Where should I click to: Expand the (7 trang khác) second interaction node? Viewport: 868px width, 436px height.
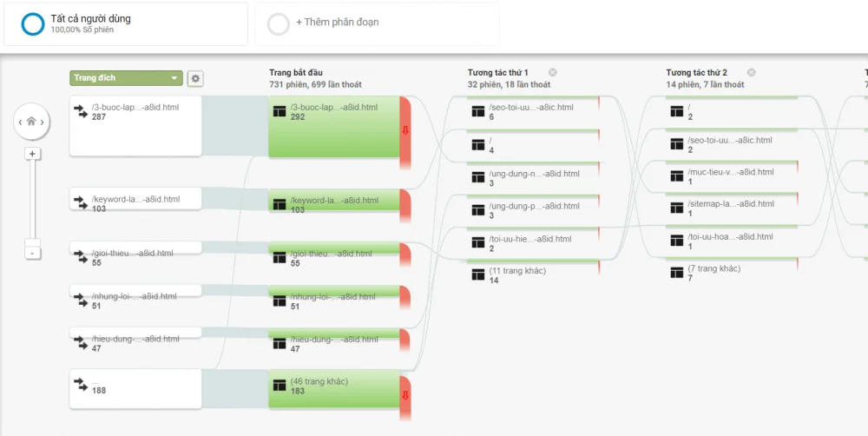point(731,274)
